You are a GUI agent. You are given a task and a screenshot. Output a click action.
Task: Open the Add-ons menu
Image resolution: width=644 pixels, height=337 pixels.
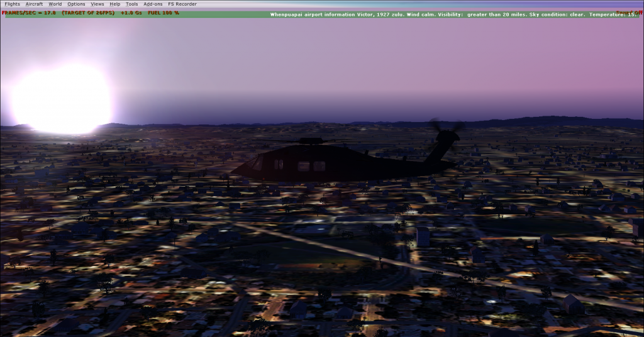[x=153, y=4]
